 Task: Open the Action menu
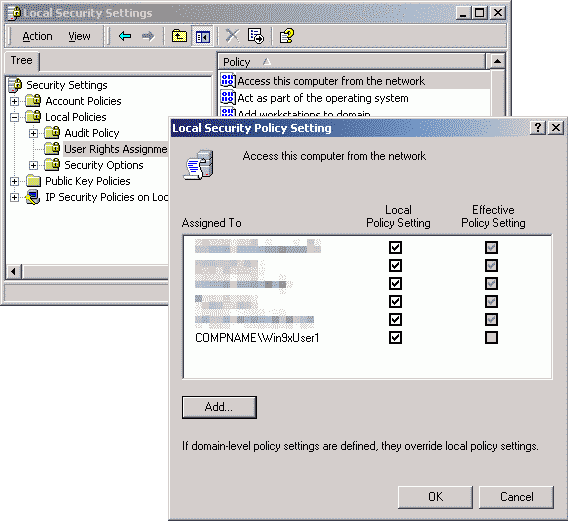[37, 36]
